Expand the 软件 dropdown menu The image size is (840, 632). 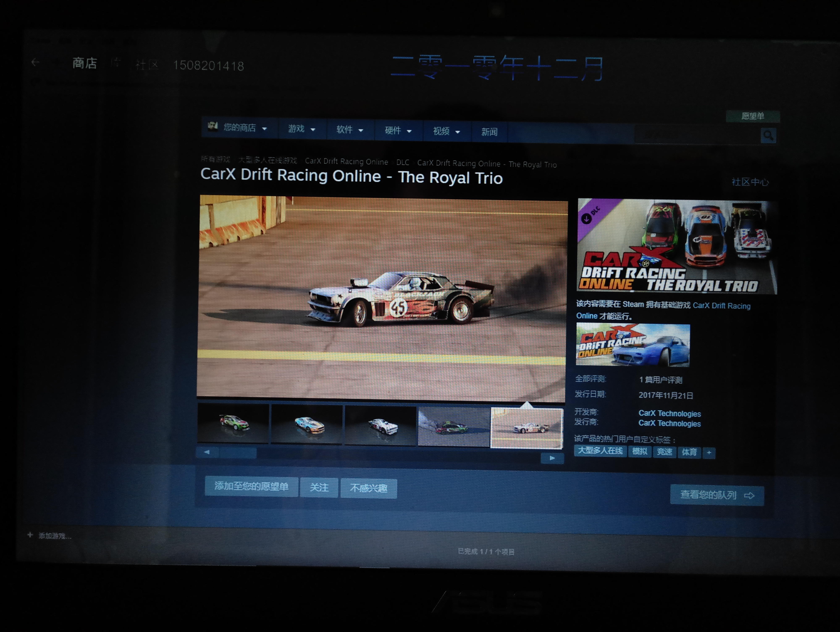(x=350, y=130)
